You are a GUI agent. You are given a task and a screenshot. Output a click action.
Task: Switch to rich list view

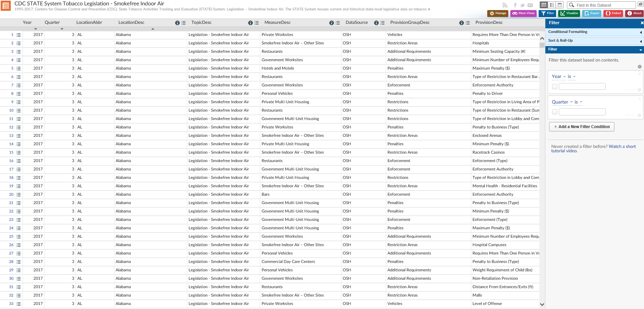tap(552, 5)
